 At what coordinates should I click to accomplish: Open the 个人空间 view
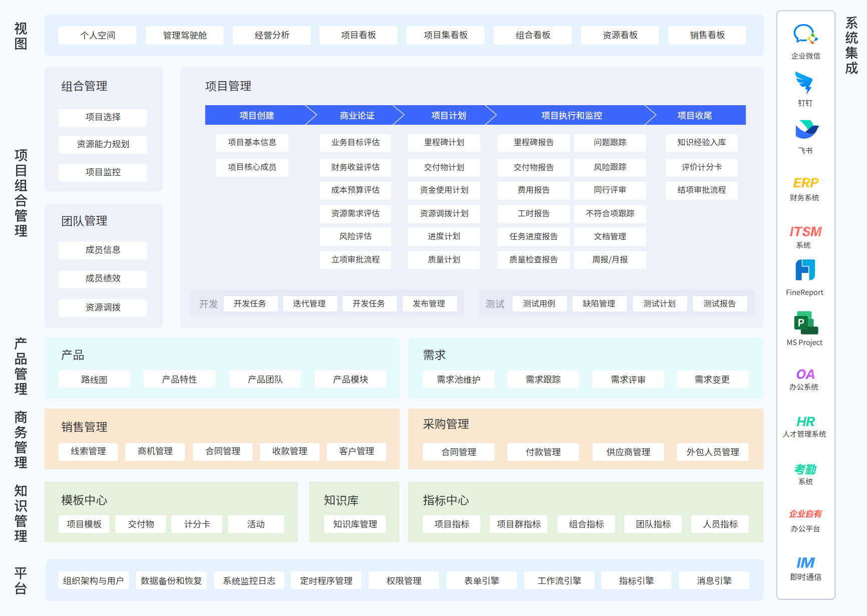tap(98, 36)
